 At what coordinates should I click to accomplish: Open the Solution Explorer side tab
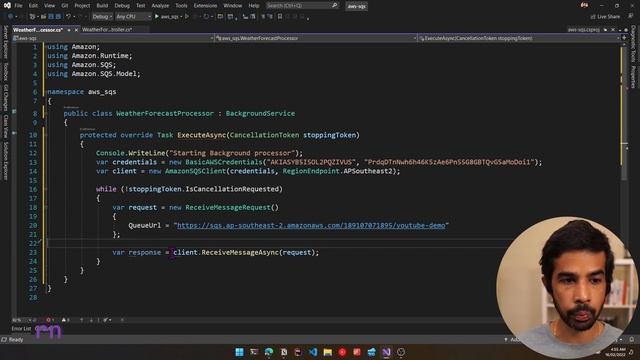[5, 160]
